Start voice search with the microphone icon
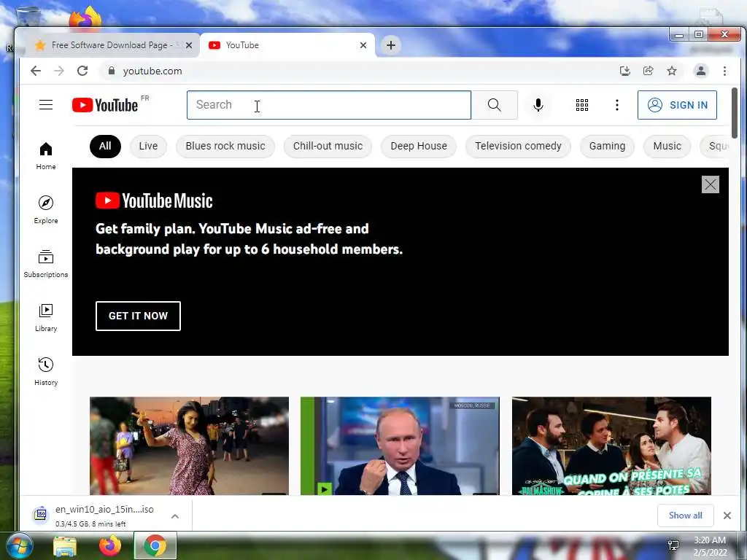 point(538,105)
